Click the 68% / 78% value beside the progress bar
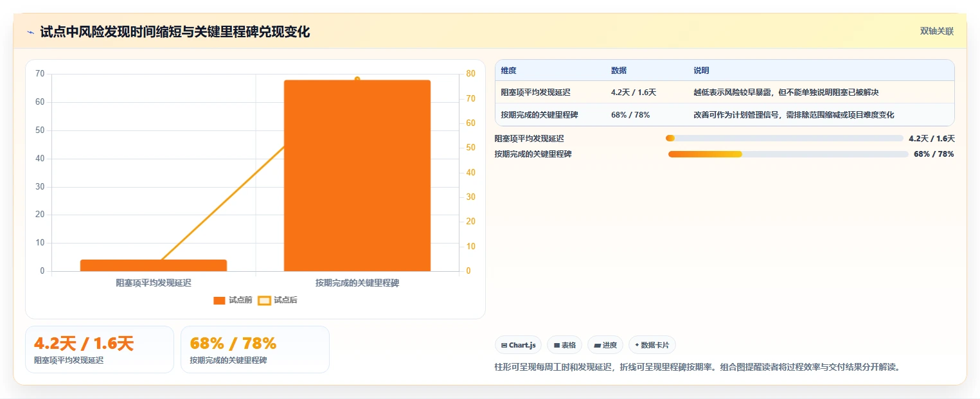Viewport: 980px width, 399px height. pos(934,154)
